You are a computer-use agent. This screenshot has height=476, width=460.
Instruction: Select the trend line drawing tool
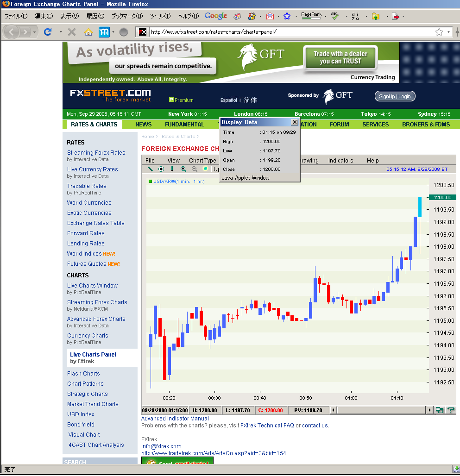pyautogui.click(x=150, y=169)
